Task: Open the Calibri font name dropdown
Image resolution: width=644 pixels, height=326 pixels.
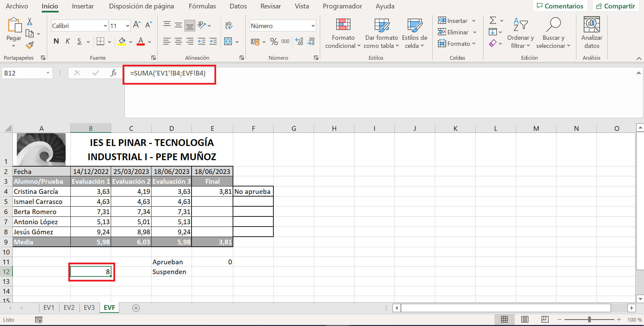Action: pyautogui.click(x=105, y=26)
